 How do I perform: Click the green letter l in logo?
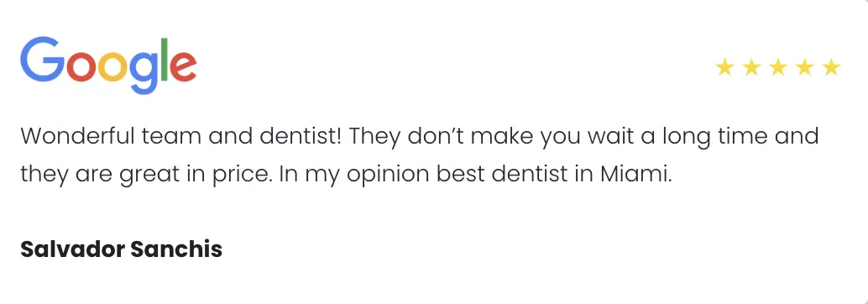coord(165,60)
